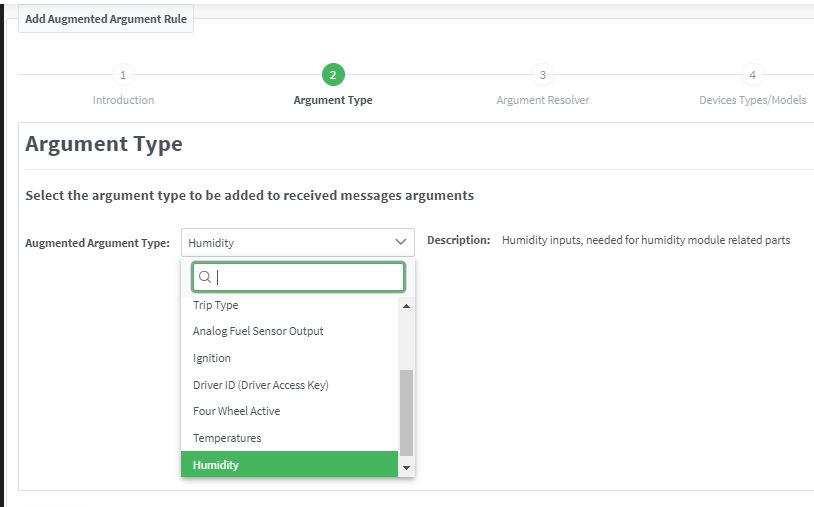Click the search magnifier icon in dropdown
This screenshot has width=814, height=507.
205,277
